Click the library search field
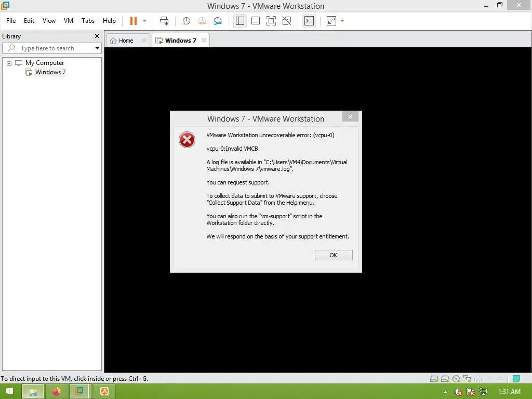The width and height of the screenshot is (532, 399). (49, 48)
